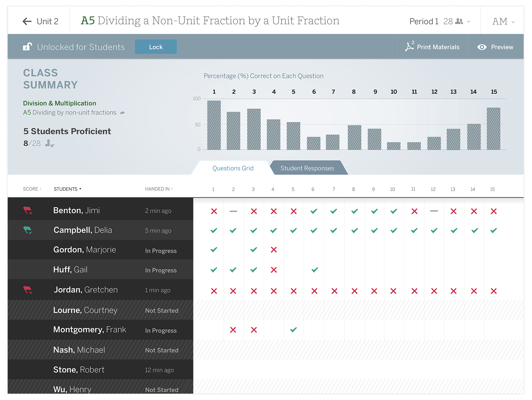Select student Benton, Jimi
Image resolution: width=532 pixels, height=400 pixels.
76,210
